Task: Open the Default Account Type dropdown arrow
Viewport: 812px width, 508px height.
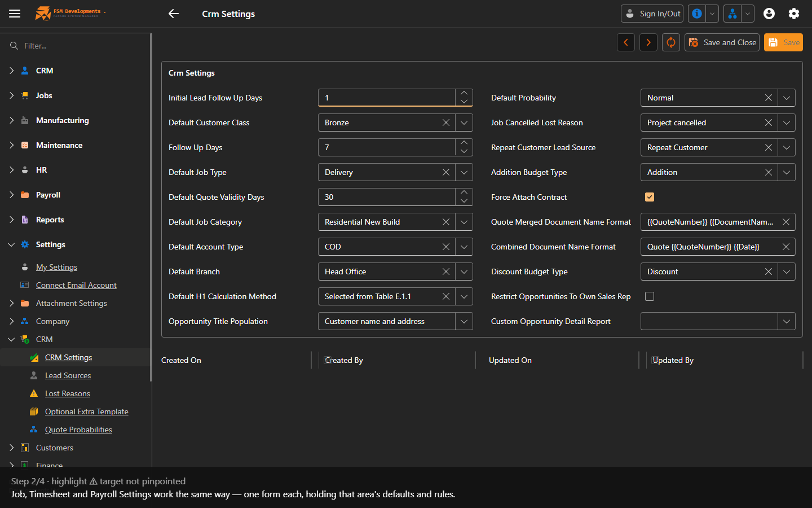Action: [x=464, y=247]
